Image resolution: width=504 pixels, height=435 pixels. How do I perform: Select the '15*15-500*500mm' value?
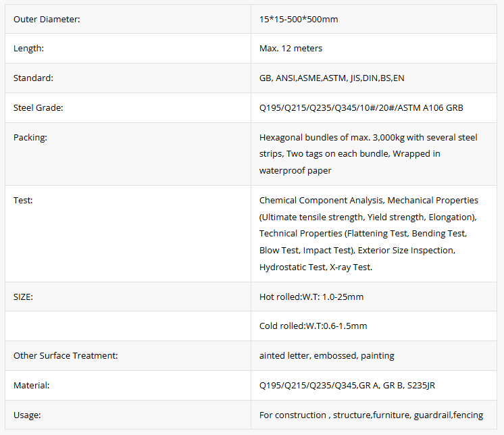pyautogui.click(x=299, y=20)
